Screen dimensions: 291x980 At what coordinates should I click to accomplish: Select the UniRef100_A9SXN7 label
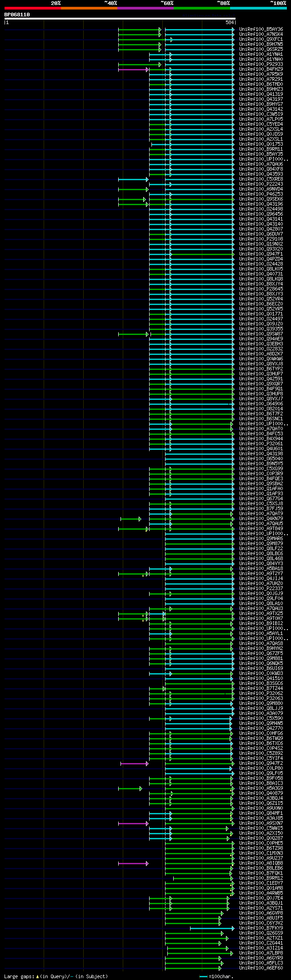point(261,823)
